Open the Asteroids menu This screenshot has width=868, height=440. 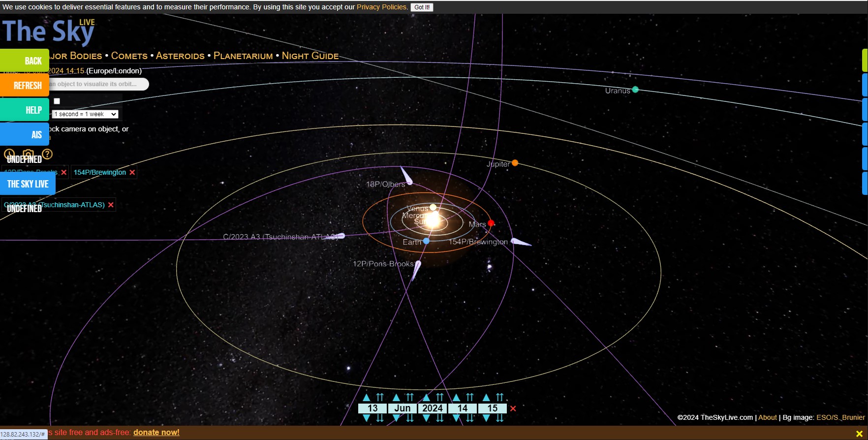(x=180, y=56)
